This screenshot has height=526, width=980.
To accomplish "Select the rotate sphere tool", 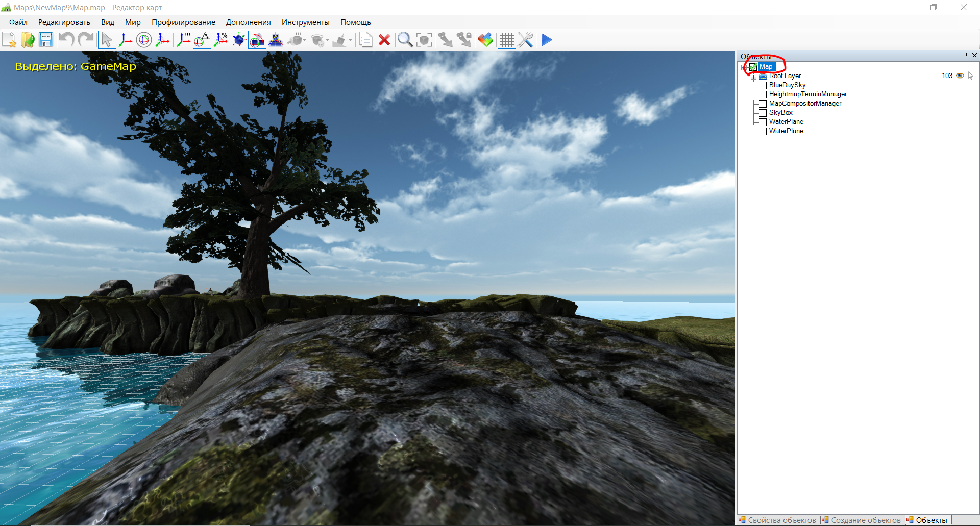I will click(144, 40).
